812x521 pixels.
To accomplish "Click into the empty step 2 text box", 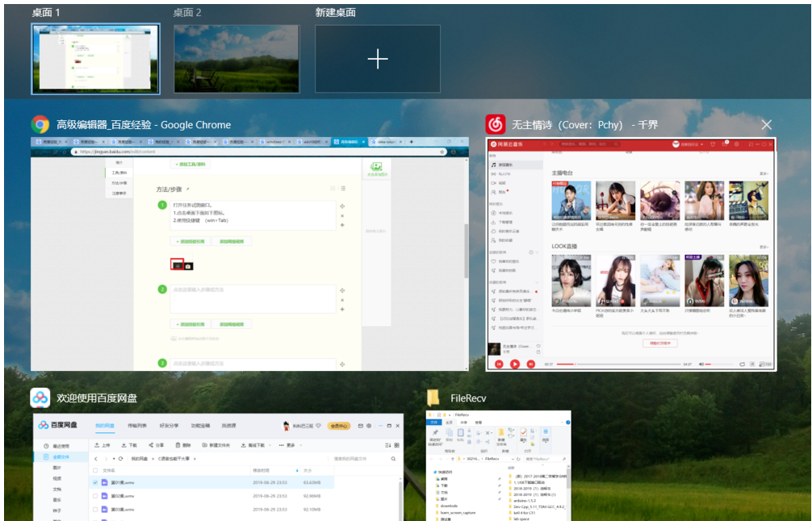I will 253,298.
